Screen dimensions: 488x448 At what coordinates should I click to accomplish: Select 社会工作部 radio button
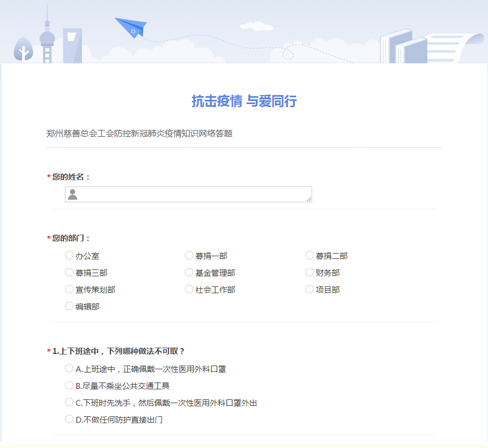click(189, 290)
